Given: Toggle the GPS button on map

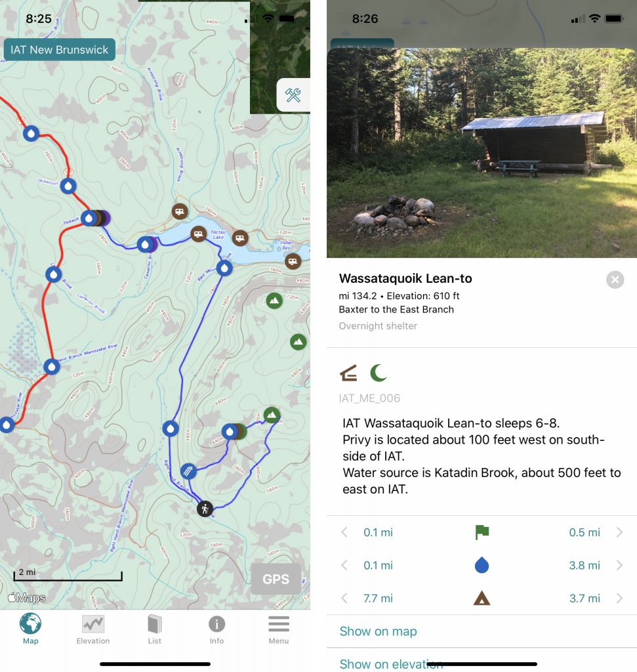Looking at the screenshot, I should coord(276,579).
